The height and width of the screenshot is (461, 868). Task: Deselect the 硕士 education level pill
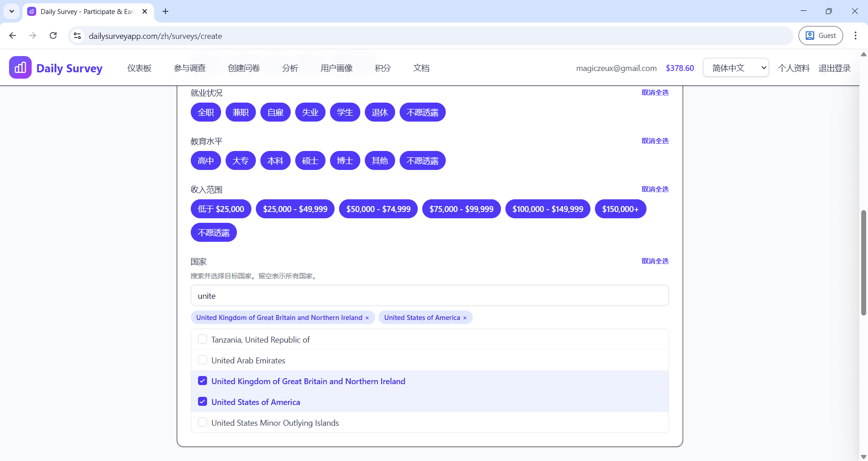(x=310, y=160)
